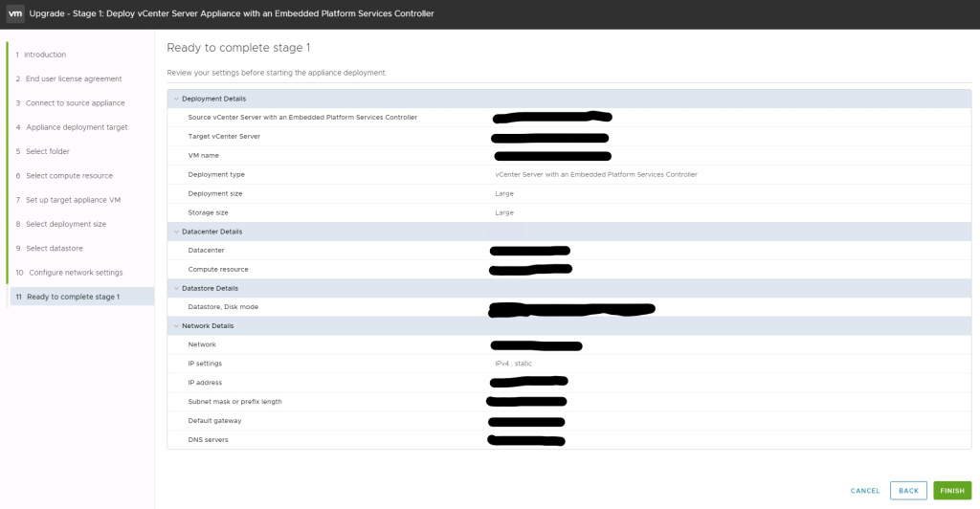Click the Deployment size label
Screen dimensions: 980x509
pyautogui.click(x=215, y=193)
